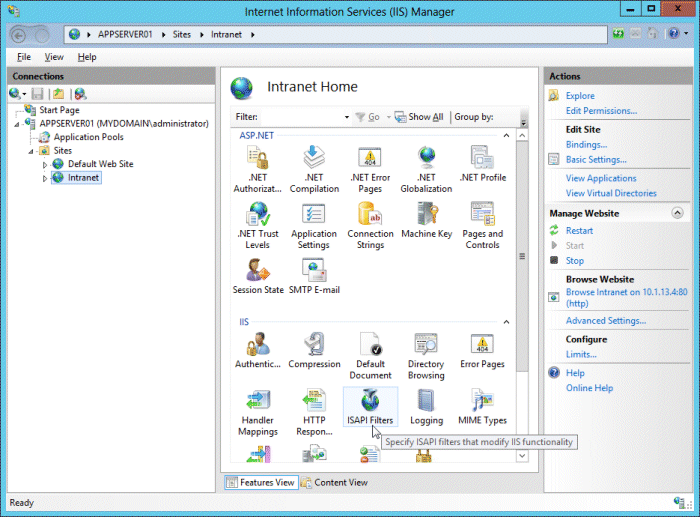
Task: Click Browse Intranet on 10.1.13.4:80 link
Action: tap(626, 298)
